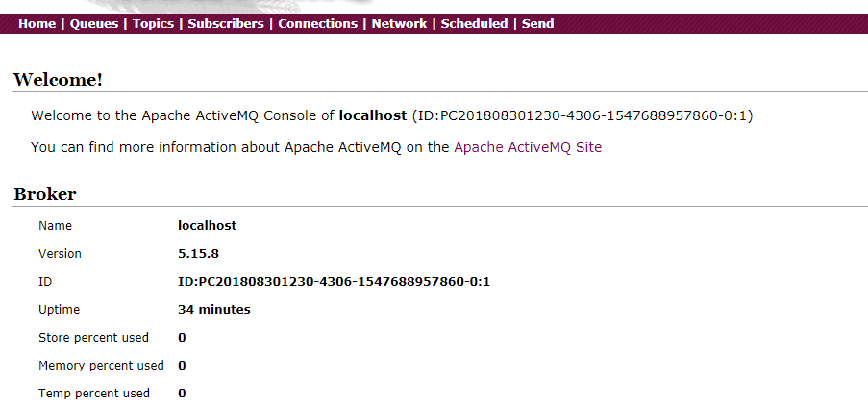Go to the Network page

[399, 24]
